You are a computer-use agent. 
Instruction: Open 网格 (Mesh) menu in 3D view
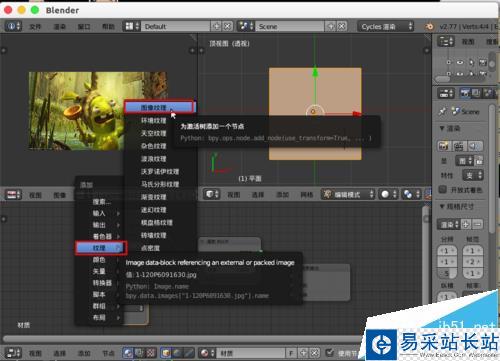[307, 195]
